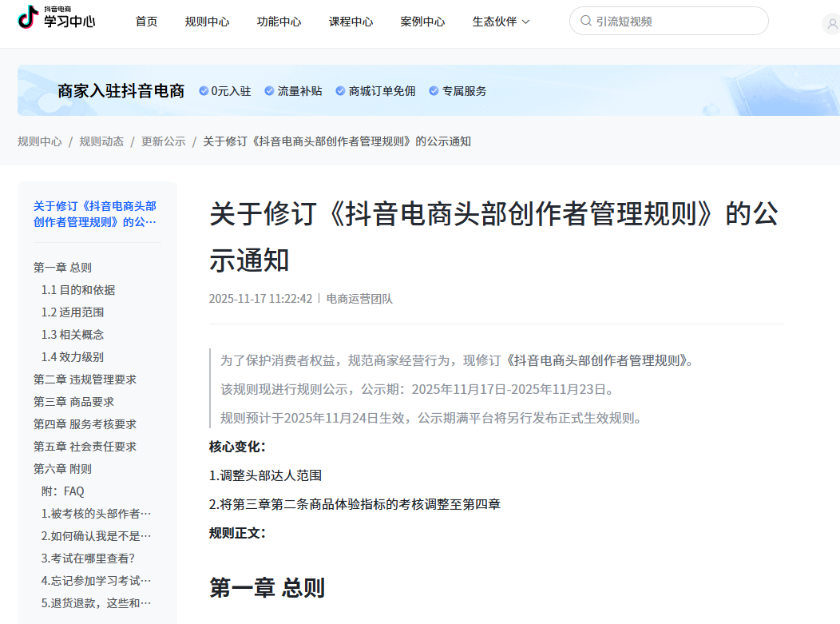Click the line 规则预计于2025年11月24日生效
The image size is (840, 624).
pyautogui.click(x=432, y=418)
